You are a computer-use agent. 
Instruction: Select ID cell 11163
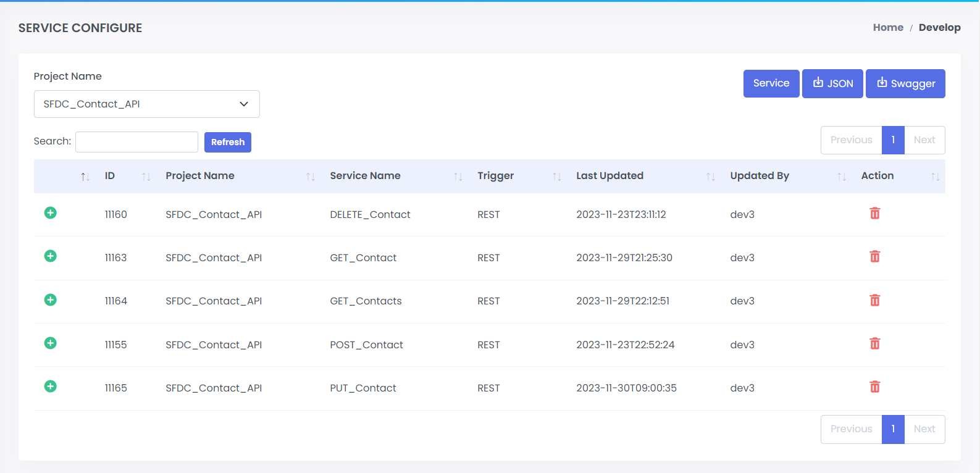(x=116, y=257)
